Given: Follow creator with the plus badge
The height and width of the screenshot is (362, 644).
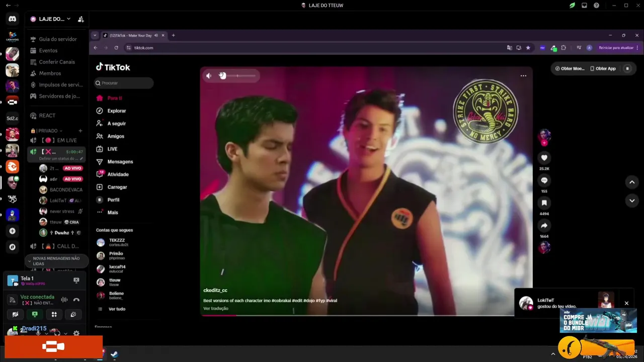Looking at the screenshot, I should tap(544, 143).
